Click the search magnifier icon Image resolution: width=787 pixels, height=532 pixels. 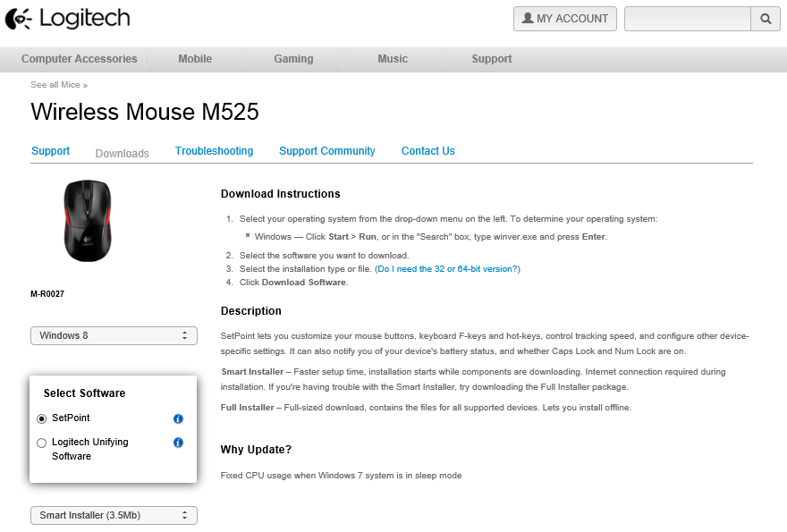766,18
